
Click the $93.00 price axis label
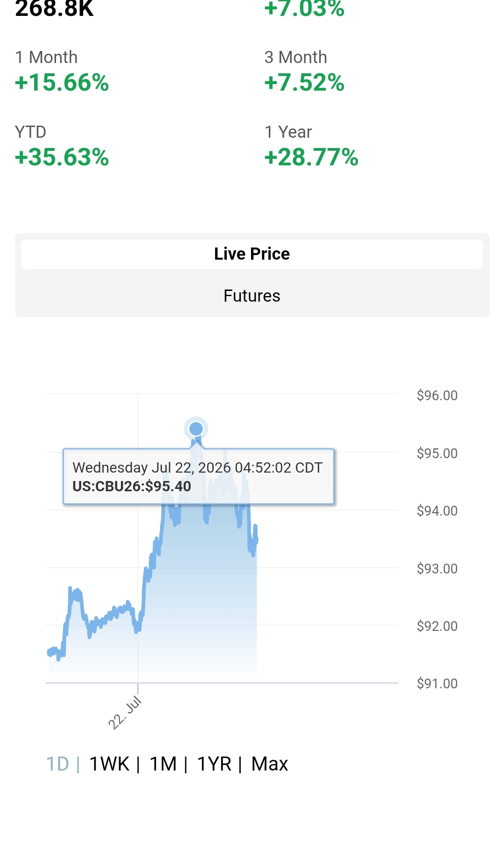tap(437, 569)
